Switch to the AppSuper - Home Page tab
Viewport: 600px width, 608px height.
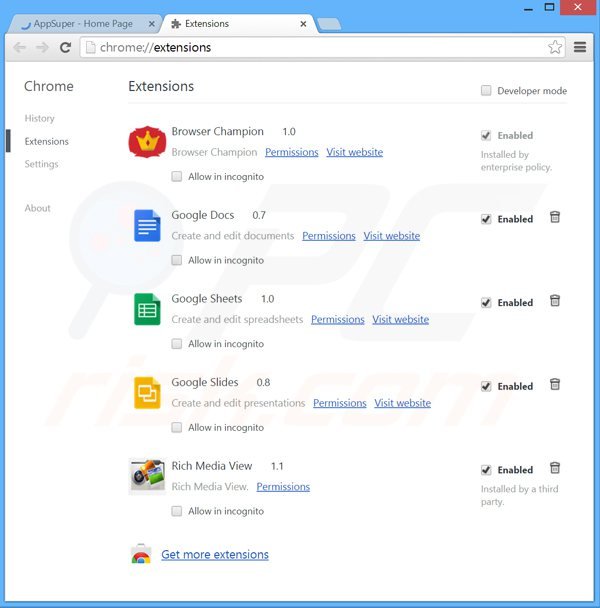[x=83, y=24]
